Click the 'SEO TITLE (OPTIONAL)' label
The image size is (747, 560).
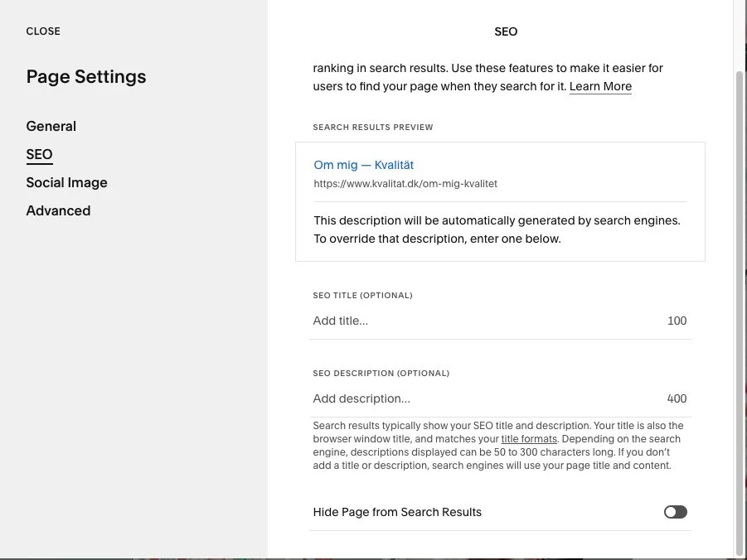[x=362, y=295]
